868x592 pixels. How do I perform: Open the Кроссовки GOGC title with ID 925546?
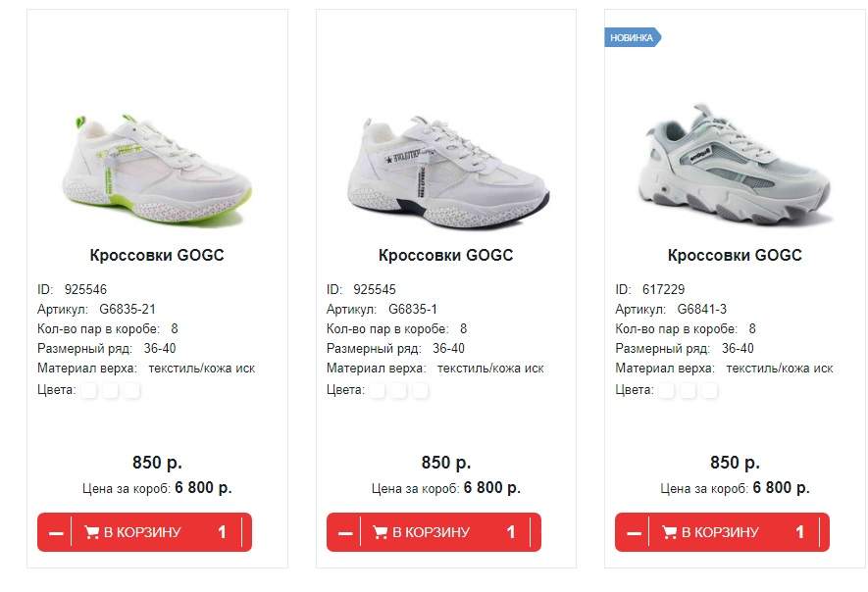[157, 255]
